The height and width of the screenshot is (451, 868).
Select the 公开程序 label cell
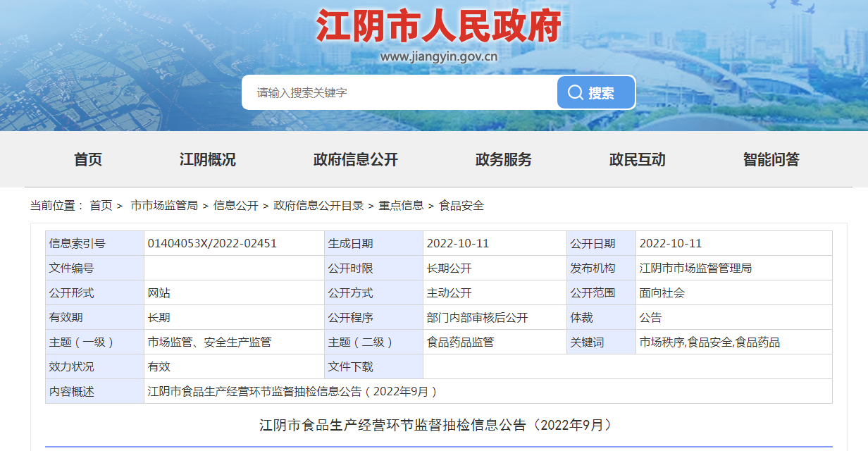click(374, 318)
